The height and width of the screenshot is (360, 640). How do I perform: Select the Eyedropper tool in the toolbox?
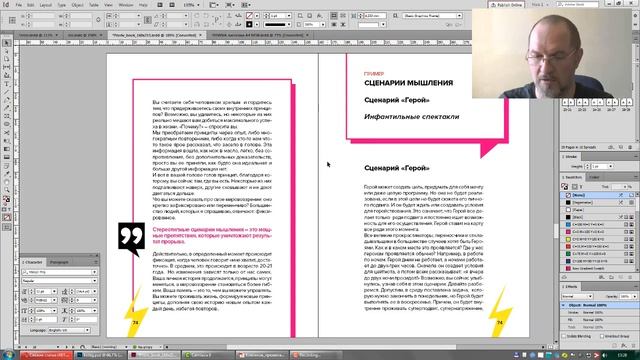7,173
